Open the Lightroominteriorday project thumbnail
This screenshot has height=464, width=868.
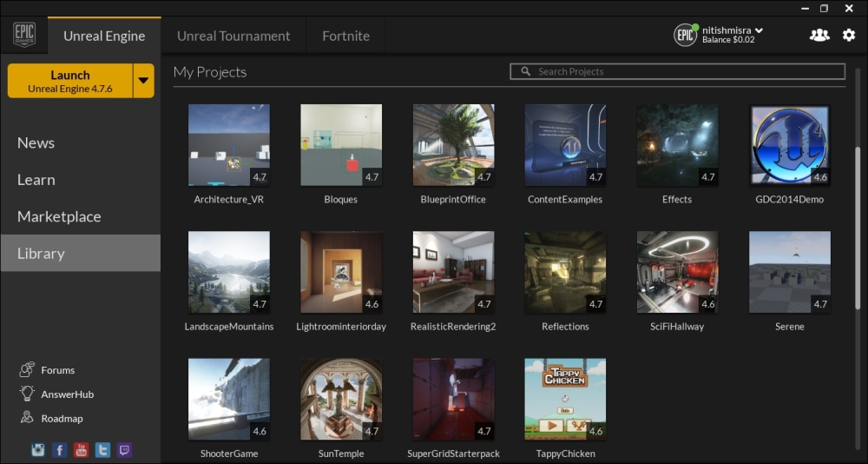[341, 272]
